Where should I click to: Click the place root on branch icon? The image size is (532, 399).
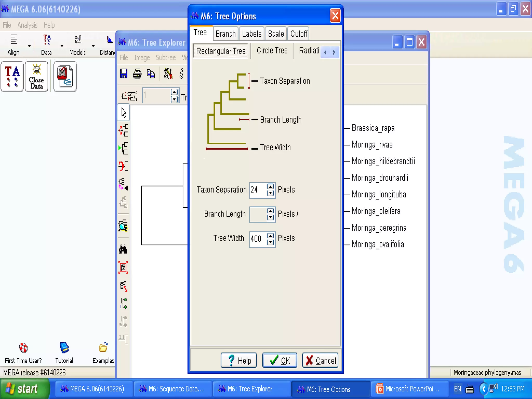(x=123, y=130)
